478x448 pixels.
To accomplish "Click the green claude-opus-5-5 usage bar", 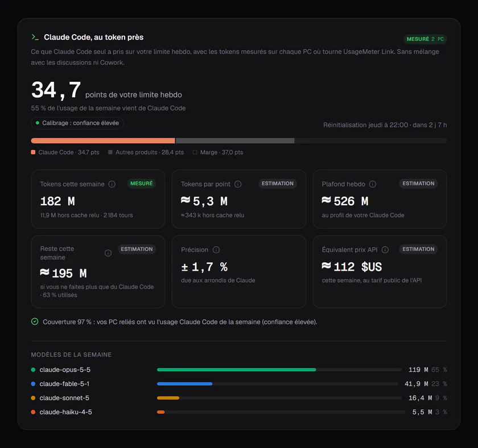I will coord(237,370).
